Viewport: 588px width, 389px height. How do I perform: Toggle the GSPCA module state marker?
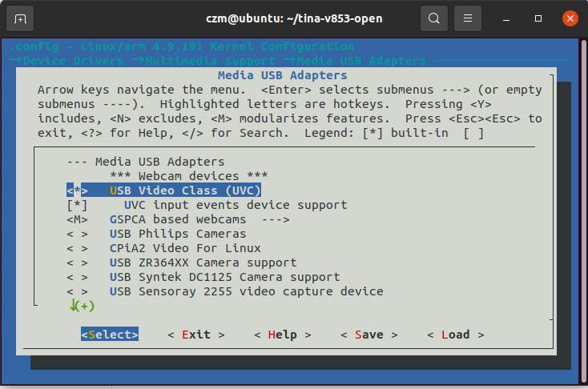pyautogui.click(x=78, y=219)
